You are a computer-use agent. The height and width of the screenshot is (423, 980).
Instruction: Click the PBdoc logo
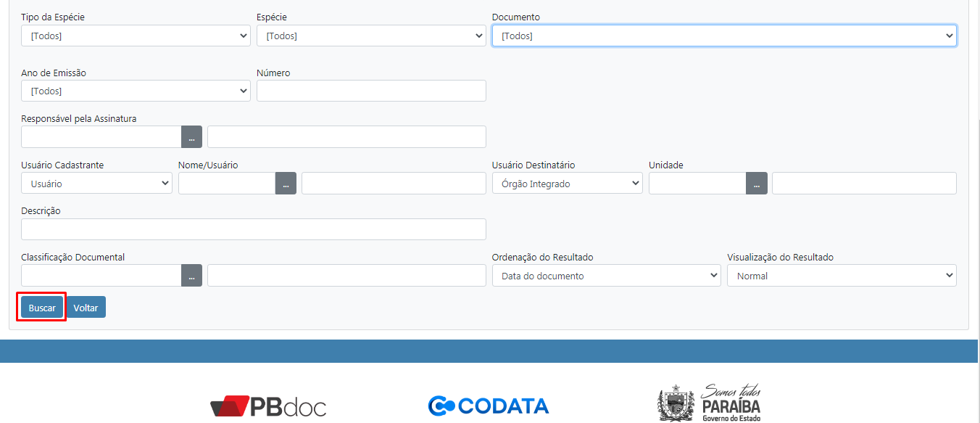268,406
